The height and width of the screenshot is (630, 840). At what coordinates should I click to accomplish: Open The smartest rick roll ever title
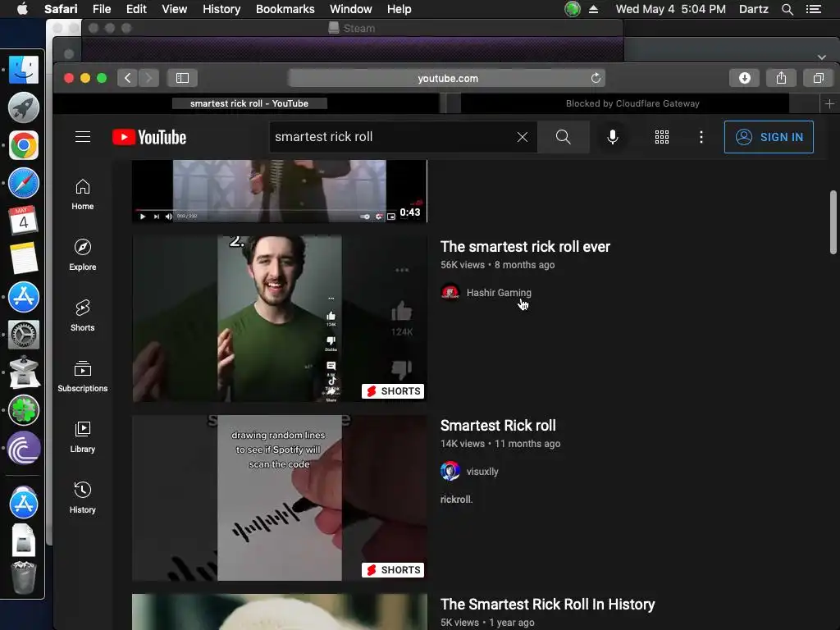click(x=525, y=246)
